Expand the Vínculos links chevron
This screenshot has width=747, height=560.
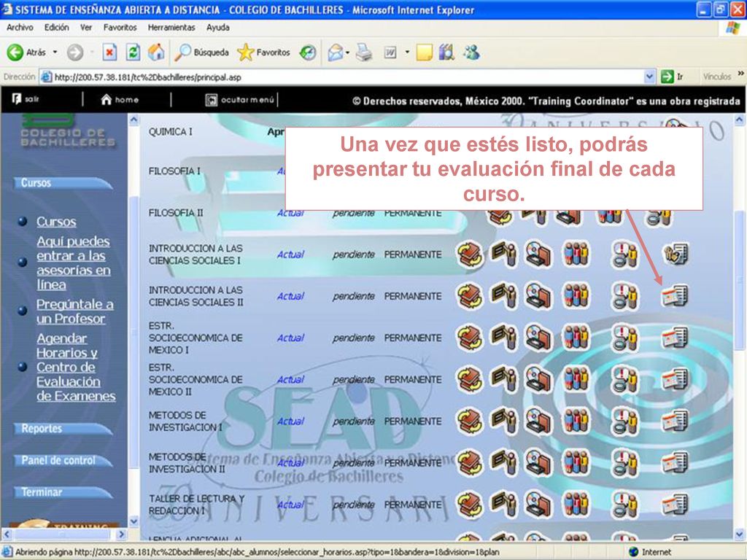click(741, 74)
